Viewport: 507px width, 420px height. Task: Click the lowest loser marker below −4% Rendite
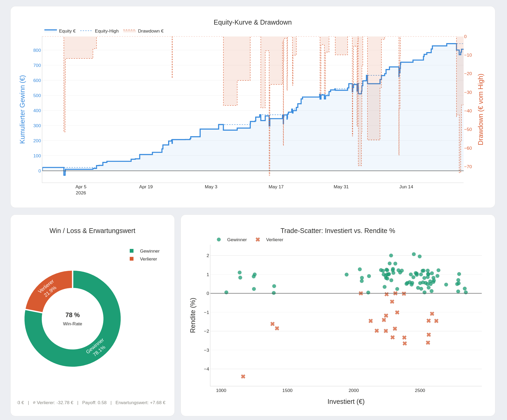coord(243,376)
